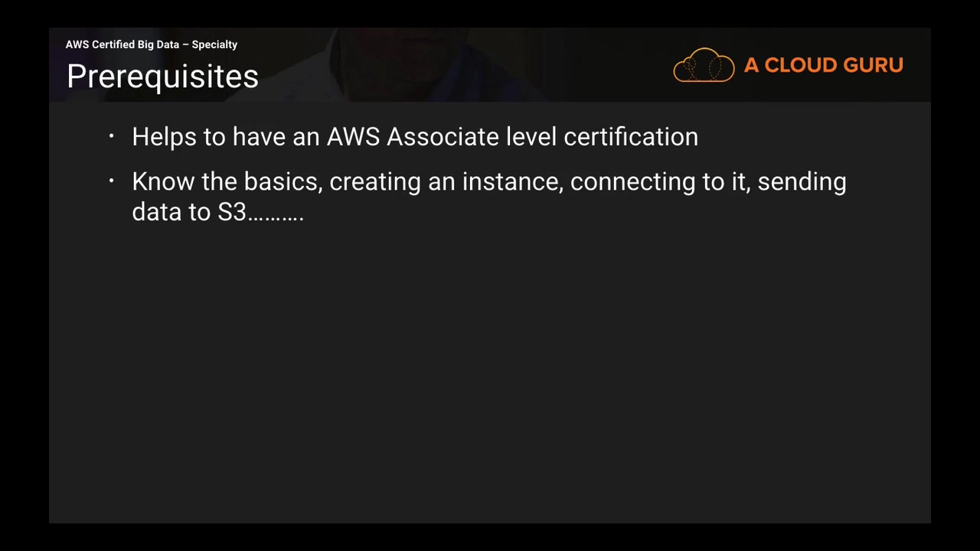Click the second bullet point dot
Screen dimensions: 980x551
pyautogui.click(x=112, y=181)
